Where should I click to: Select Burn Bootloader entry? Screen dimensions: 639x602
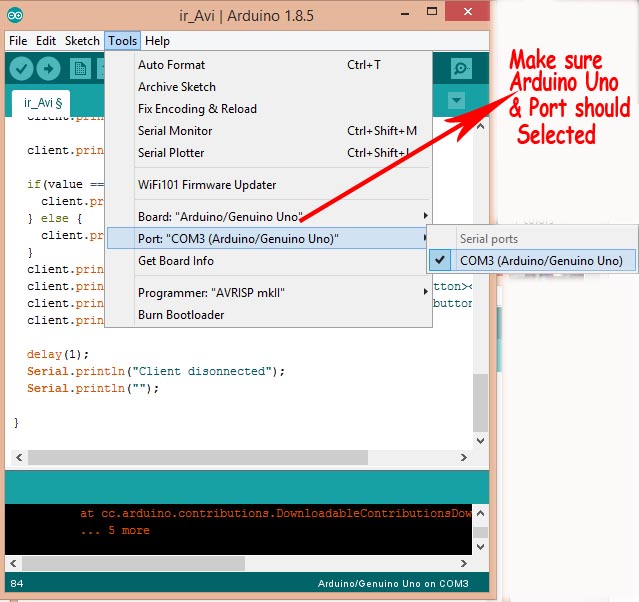point(269,315)
